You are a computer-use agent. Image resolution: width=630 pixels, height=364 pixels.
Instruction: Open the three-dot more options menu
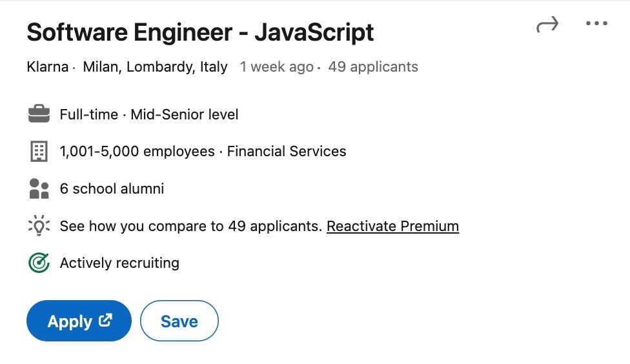(x=596, y=24)
